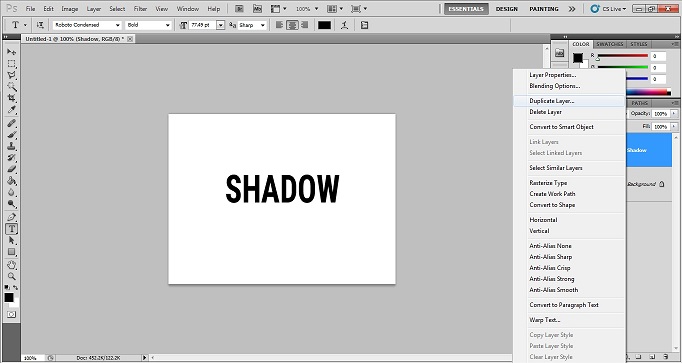Open the Layer menu
682x363 pixels.
[x=94, y=9]
